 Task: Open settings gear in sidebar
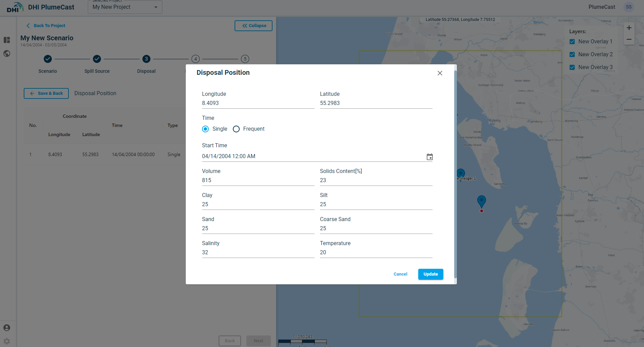(7, 341)
